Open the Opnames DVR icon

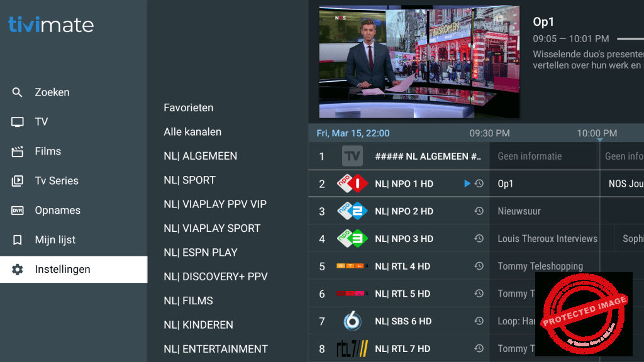tap(17, 211)
